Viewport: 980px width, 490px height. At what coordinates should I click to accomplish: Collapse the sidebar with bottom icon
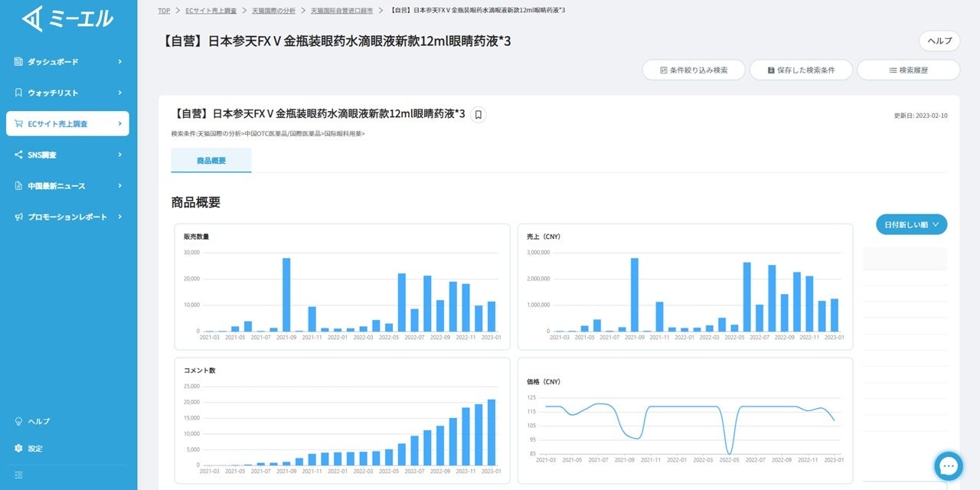18,475
